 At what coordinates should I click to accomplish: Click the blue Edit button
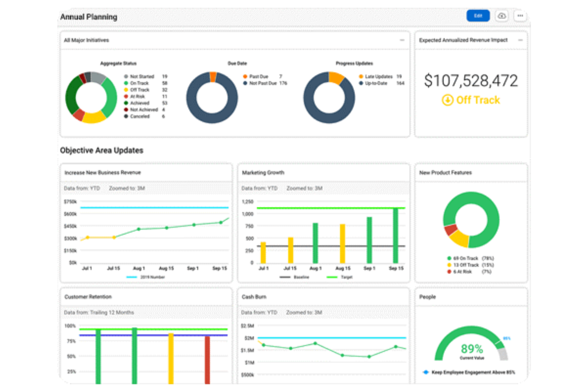478,16
